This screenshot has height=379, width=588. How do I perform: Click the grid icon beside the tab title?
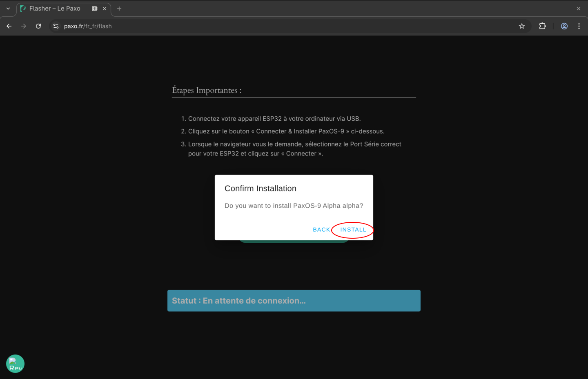coord(95,8)
